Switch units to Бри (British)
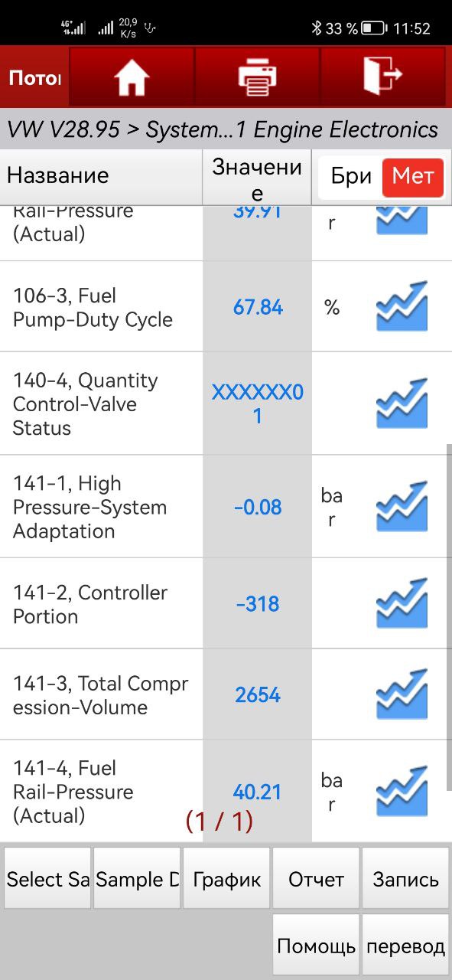 [351, 177]
